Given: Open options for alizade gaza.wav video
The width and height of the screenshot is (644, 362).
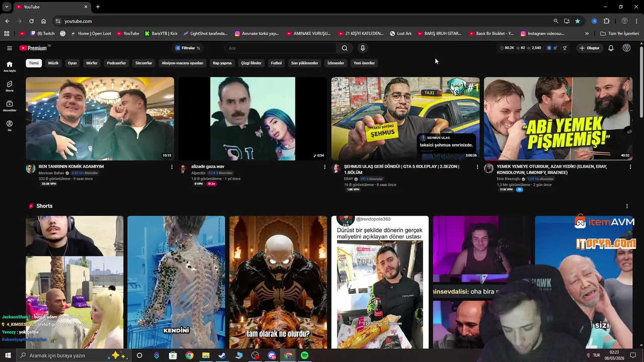Looking at the screenshot, I should pyautogui.click(x=325, y=167).
